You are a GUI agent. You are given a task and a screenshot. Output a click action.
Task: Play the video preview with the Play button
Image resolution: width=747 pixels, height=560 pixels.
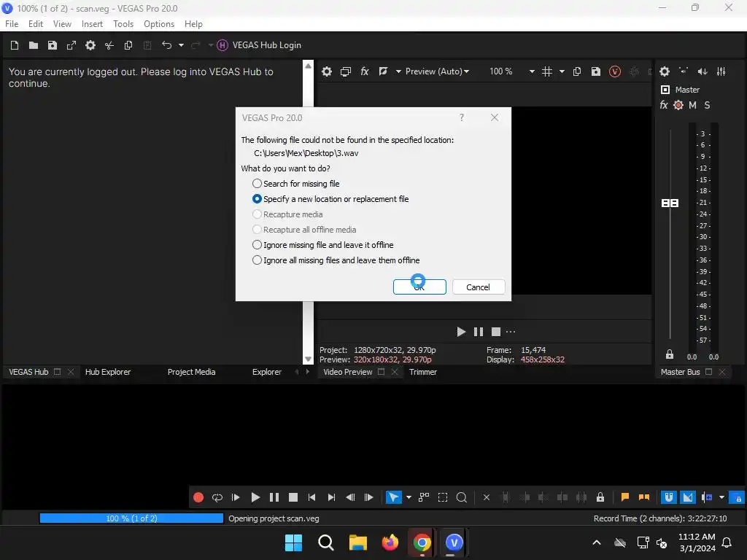(x=461, y=332)
